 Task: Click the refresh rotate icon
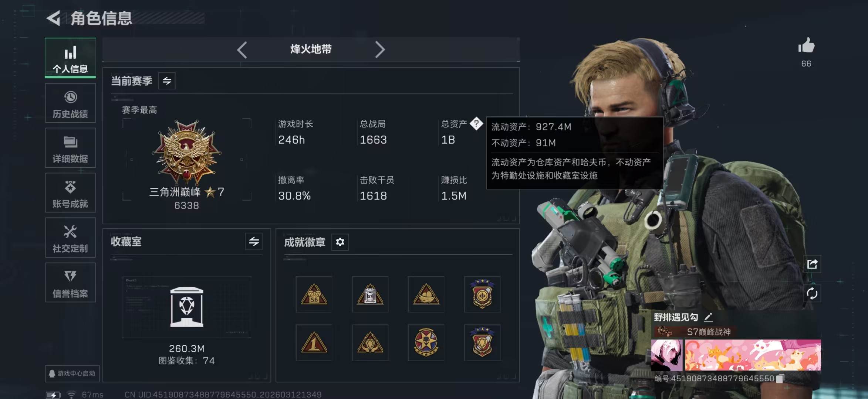[812, 294]
